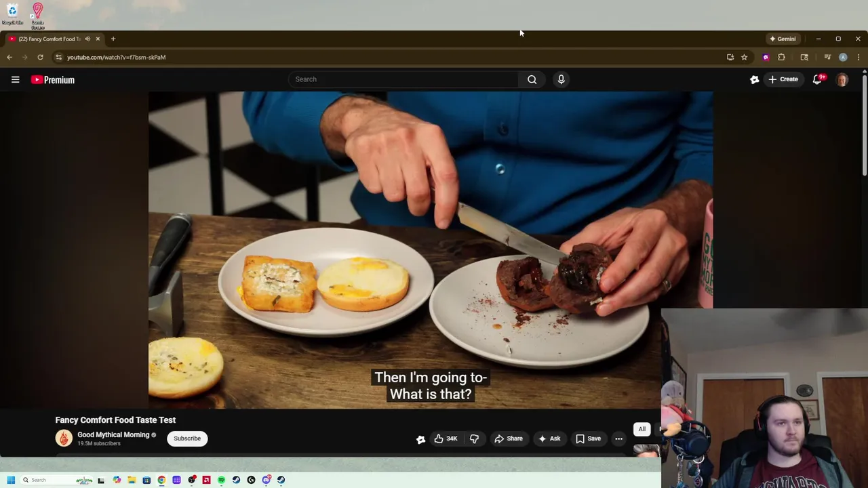Image resolution: width=868 pixels, height=488 pixels.
Task: Open Spotify from taskbar
Action: point(221,480)
